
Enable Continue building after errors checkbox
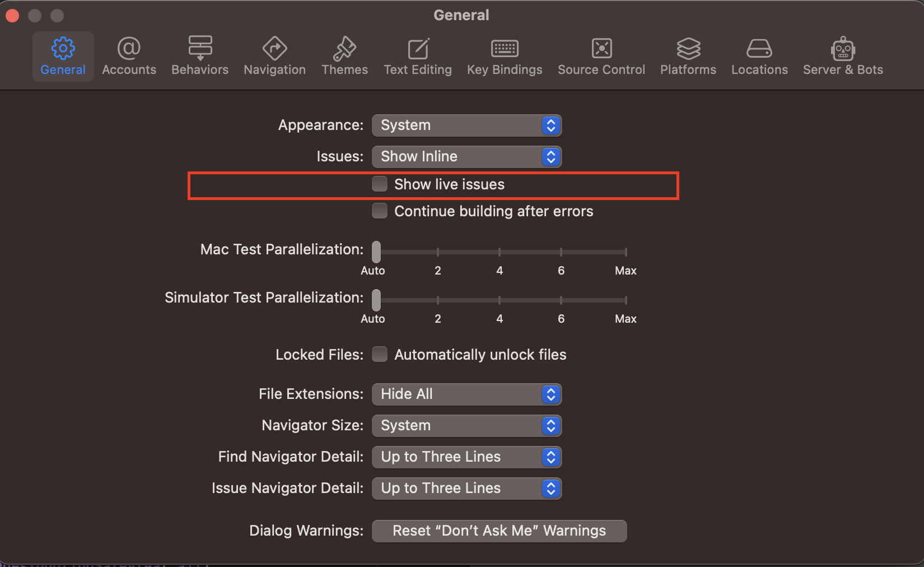point(380,211)
